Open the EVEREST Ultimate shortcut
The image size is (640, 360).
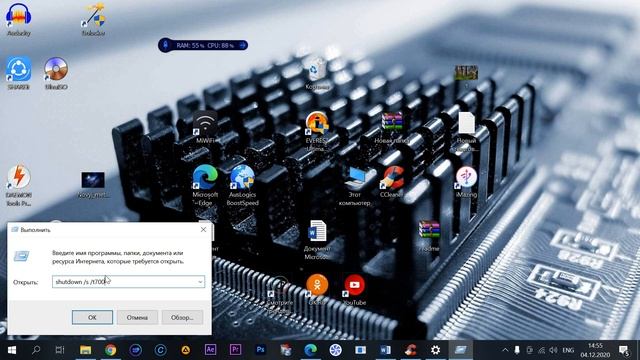tap(317, 131)
